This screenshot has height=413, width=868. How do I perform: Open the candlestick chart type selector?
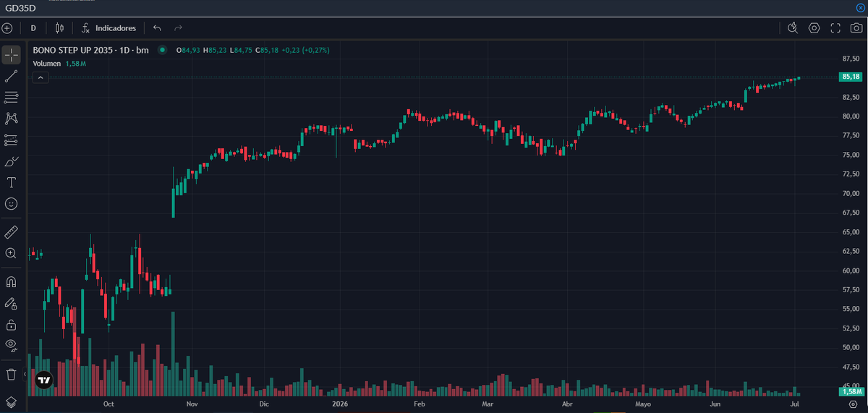point(59,28)
